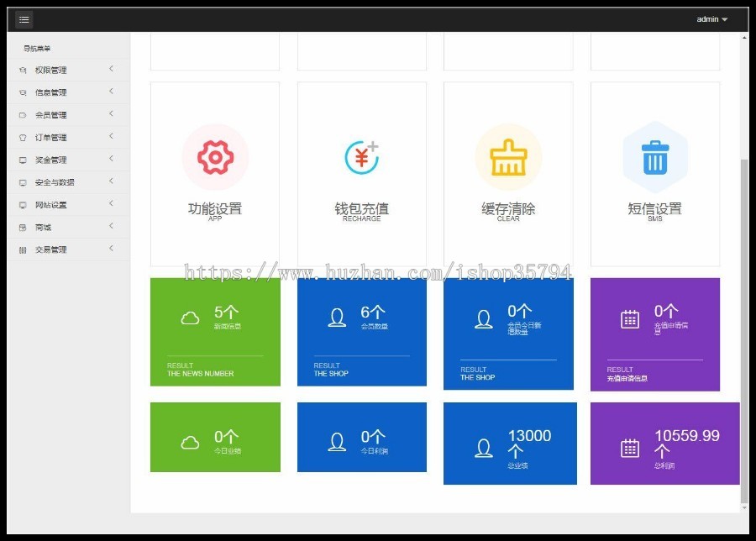Screen dimensions: 756x541
Task: Select 交易管理 sidebar item
Action: pos(68,249)
